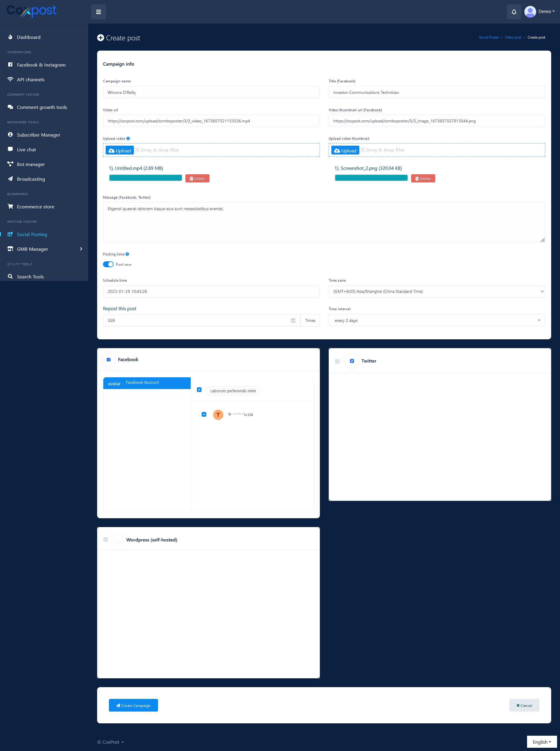Go to Comment growth tools

(42, 107)
